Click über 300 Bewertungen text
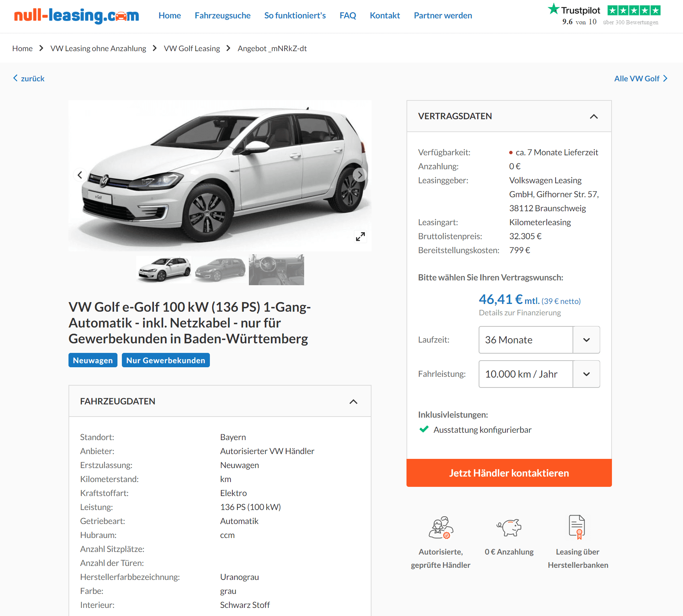The height and width of the screenshot is (616, 683). click(x=630, y=22)
